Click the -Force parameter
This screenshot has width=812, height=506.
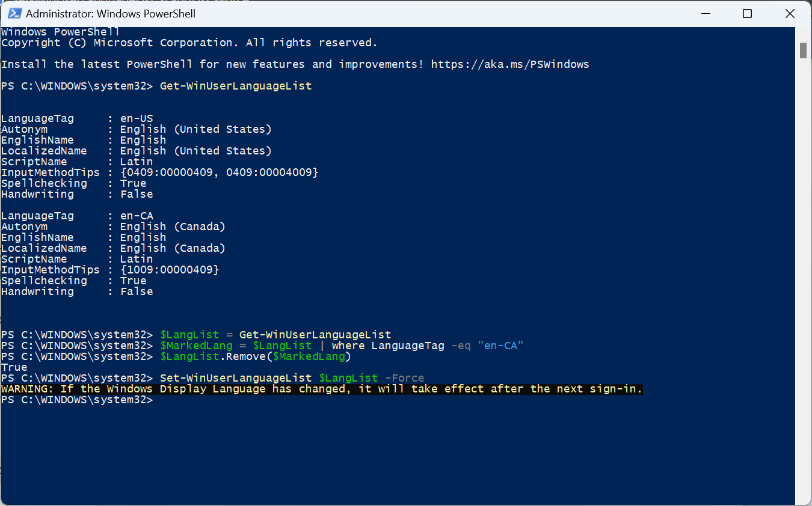404,378
